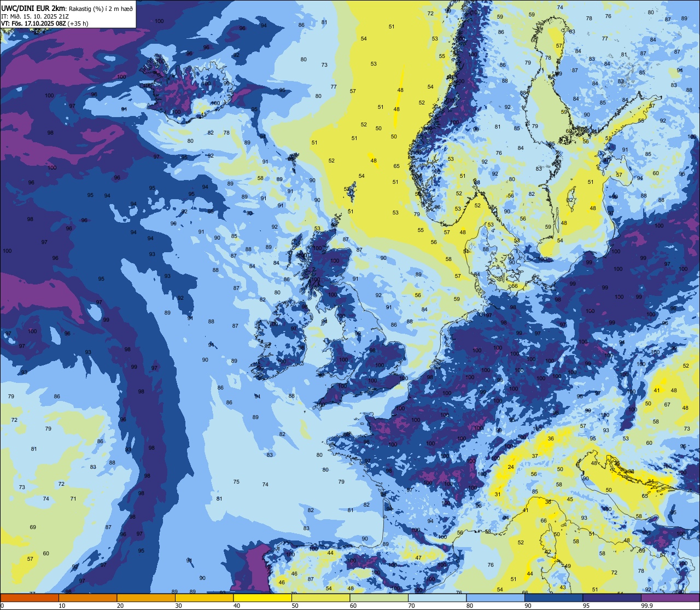Choose the purple above-99.9 legend segment
Image resolution: width=700 pixels, height=610 pixels.
click(x=670, y=597)
